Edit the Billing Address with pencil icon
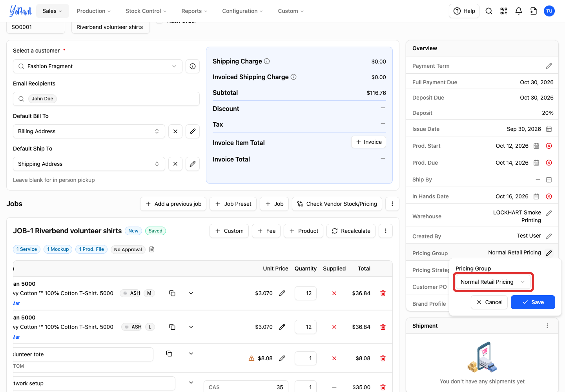The image size is (565, 392). [193, 131]
